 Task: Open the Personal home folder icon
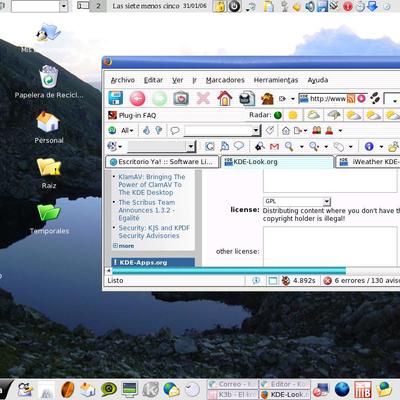(x=48, y=122)
